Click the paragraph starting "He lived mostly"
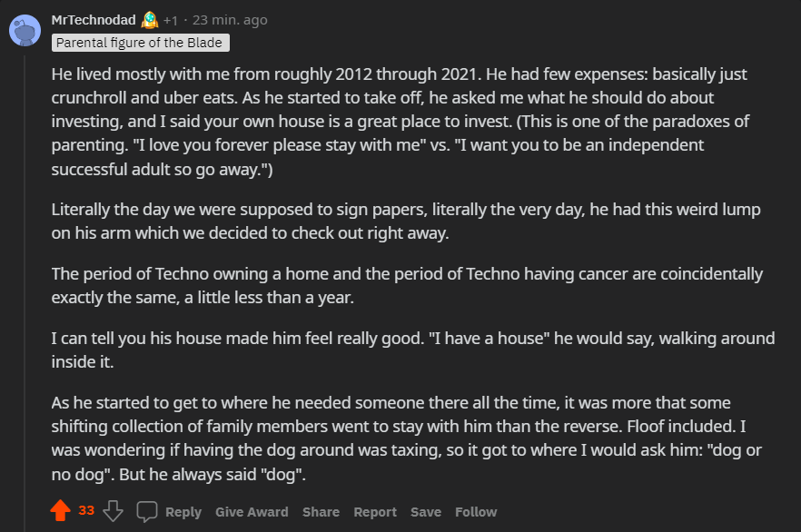801x532 pixels. (x=400, y=122)
